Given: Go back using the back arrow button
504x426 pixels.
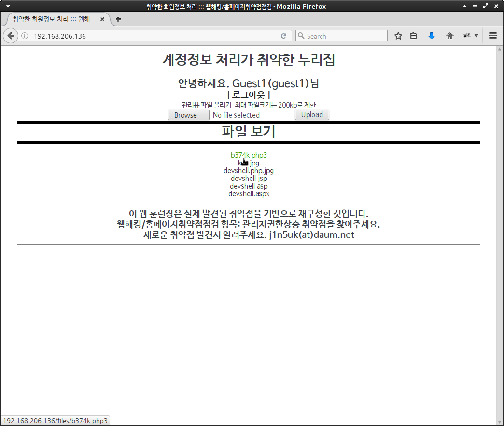Looking at the screenshot, I should (x=11, y=36).
